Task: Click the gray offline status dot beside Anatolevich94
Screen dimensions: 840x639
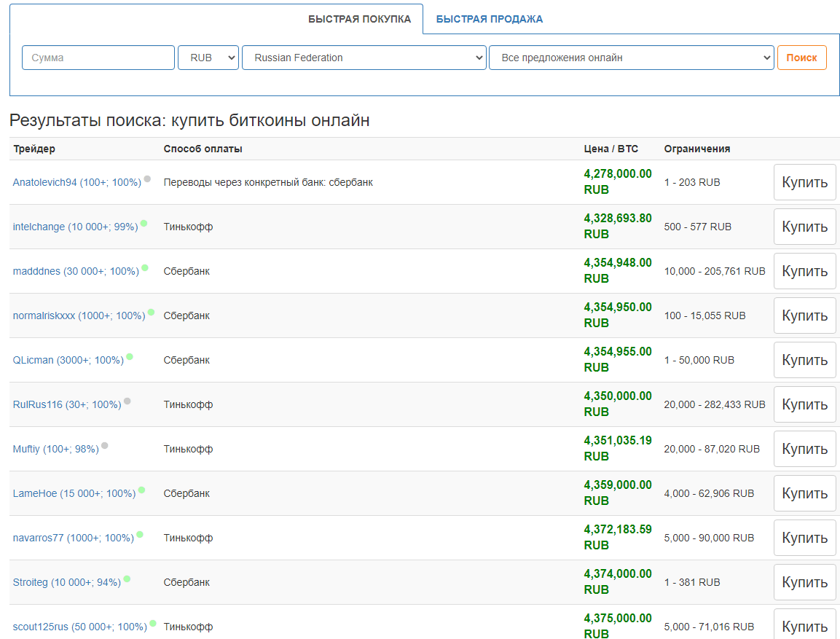Action: 147,179
